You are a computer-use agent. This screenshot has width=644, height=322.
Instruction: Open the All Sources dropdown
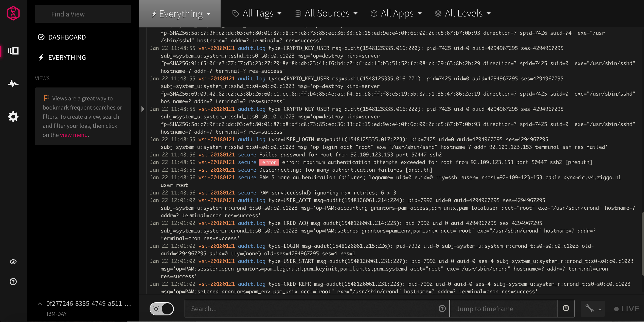click(x=326, y=13)
